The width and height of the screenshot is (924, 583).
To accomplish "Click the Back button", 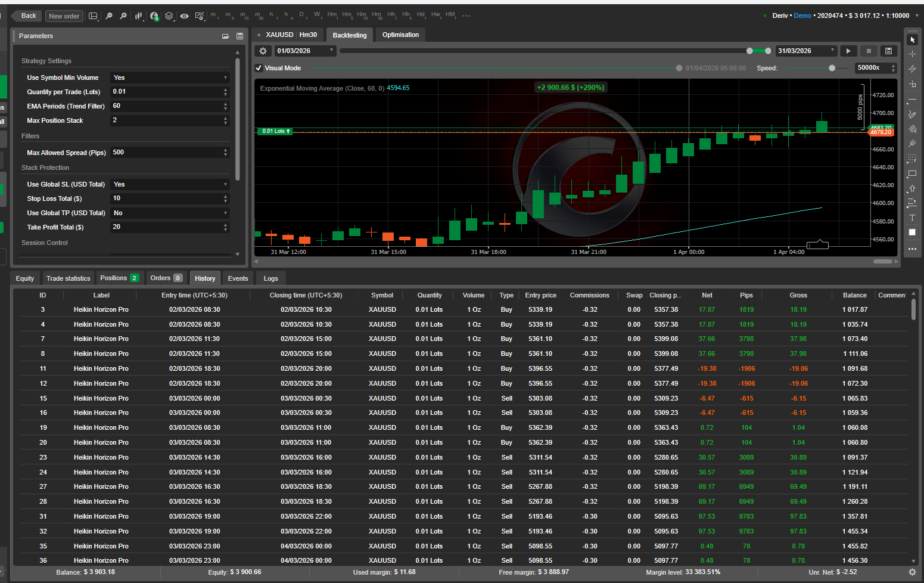I will pos(28,16).
